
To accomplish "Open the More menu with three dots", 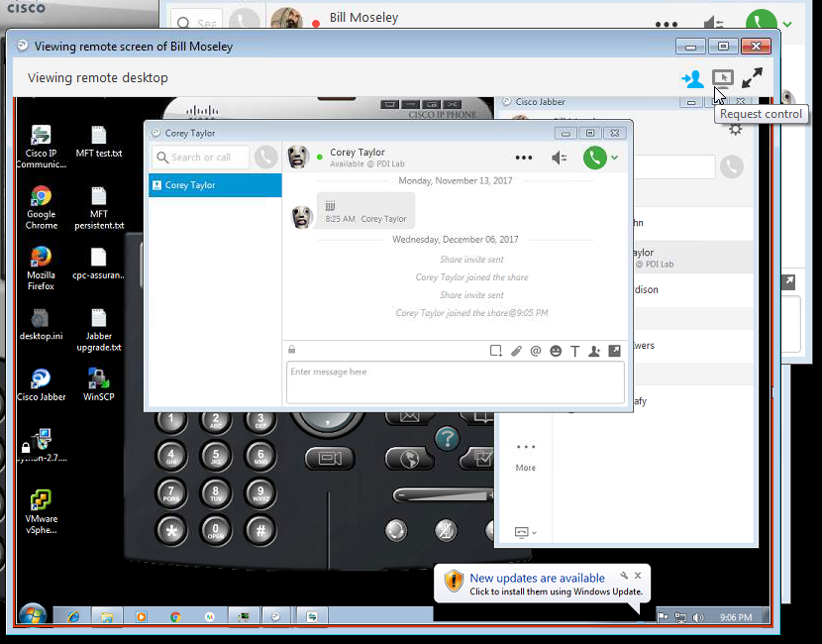I will coord(523,156).
